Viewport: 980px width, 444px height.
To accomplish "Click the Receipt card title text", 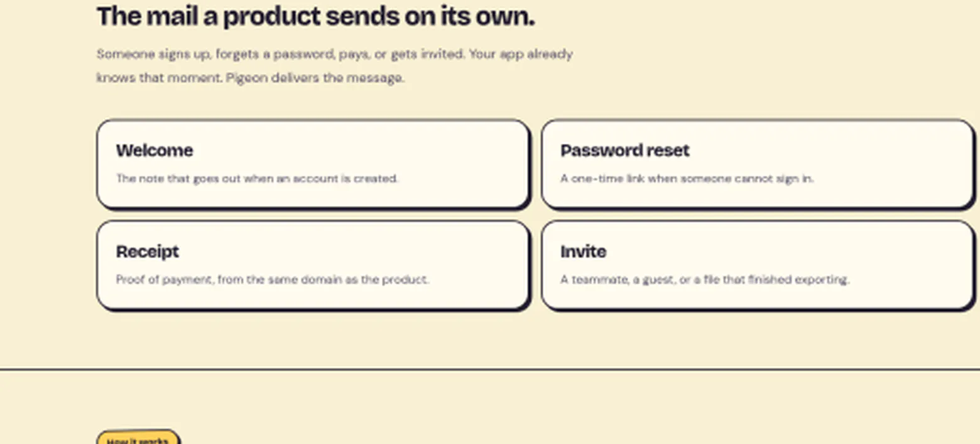I will coord(148,252).
